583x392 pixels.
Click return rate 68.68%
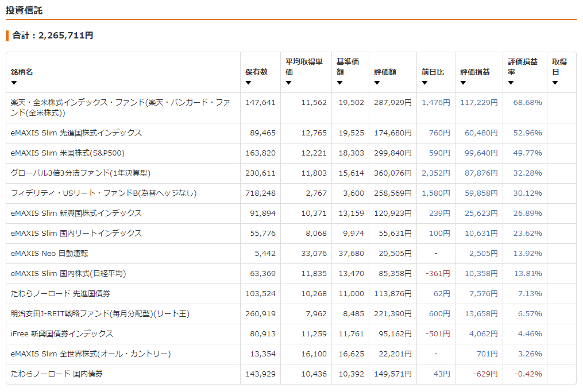(528, 103)
